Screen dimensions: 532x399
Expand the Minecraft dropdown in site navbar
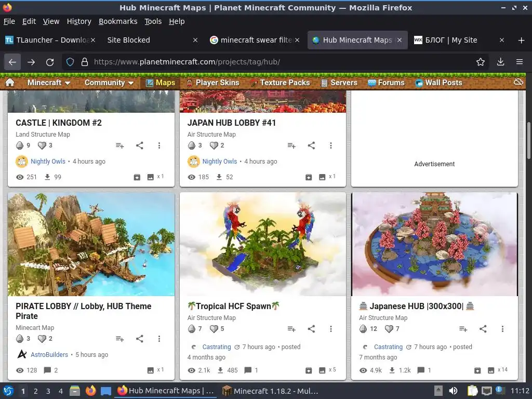49,83
